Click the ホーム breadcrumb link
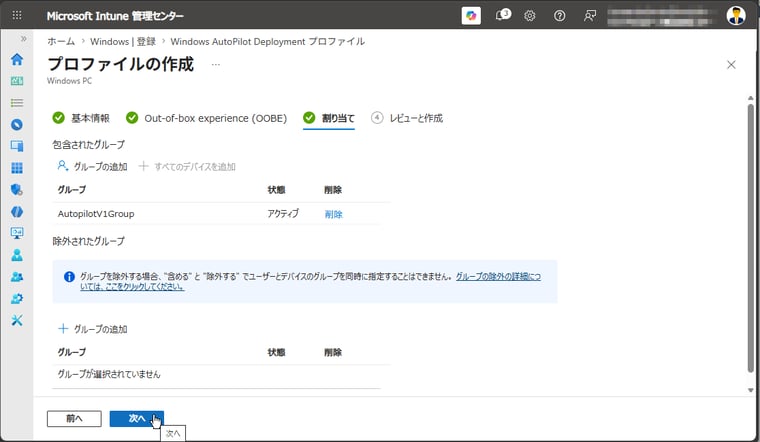 pos(61,42)
